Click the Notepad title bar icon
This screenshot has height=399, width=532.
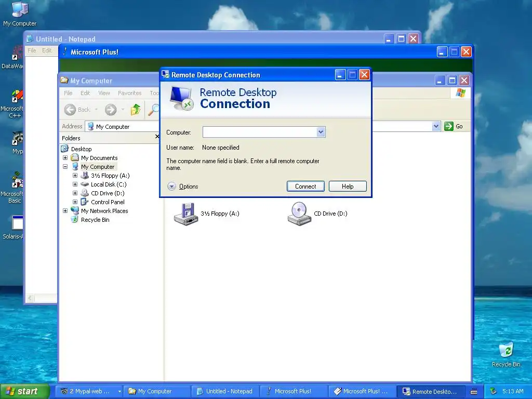coord(30,39)
